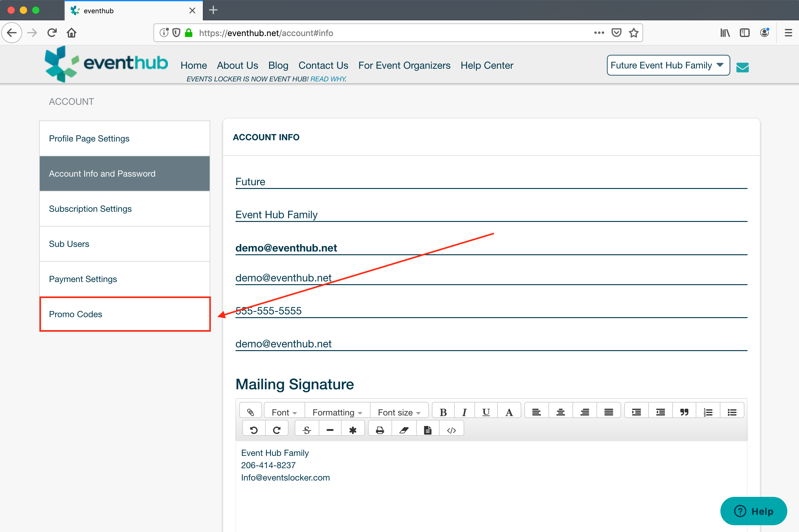This screenshot has height=532, width=799.
Task: Click the print icon in editor
Action: click(380, 430)
